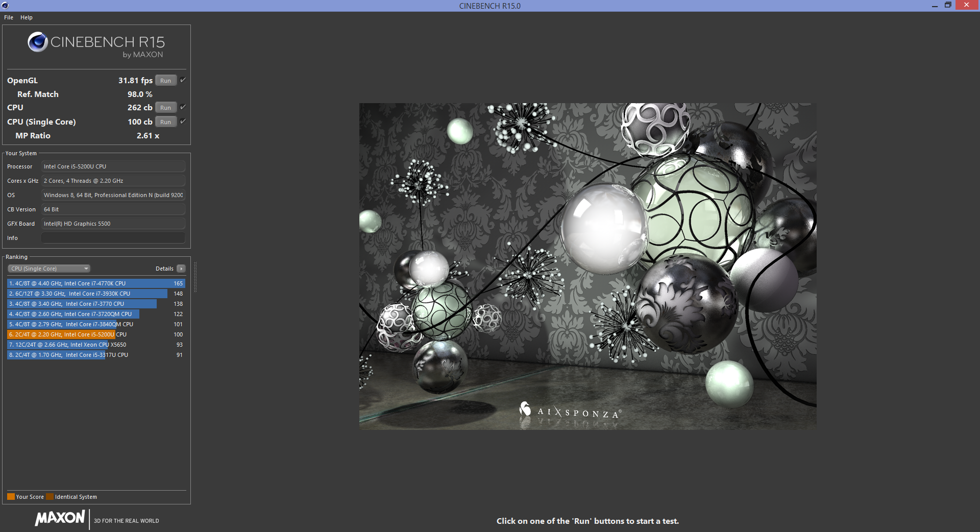Click the Info text field
The image size is (980, 532).
113,238
